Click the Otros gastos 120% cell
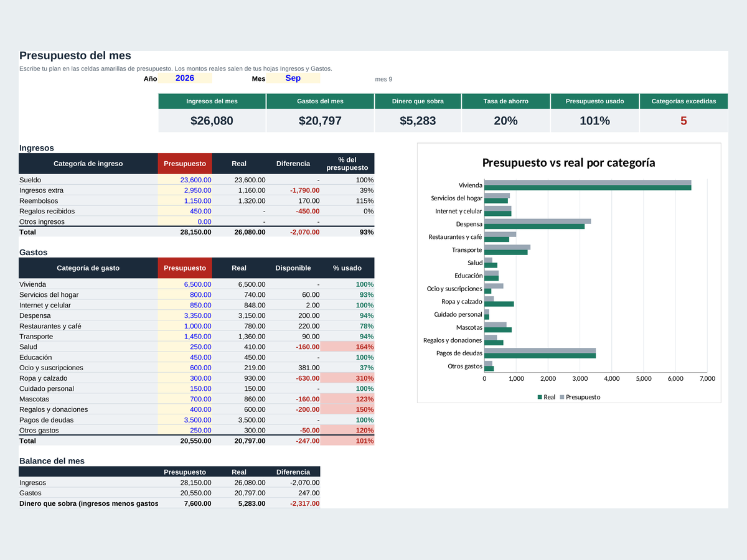The width and height of the screenshot is (747, 560). 347,431
